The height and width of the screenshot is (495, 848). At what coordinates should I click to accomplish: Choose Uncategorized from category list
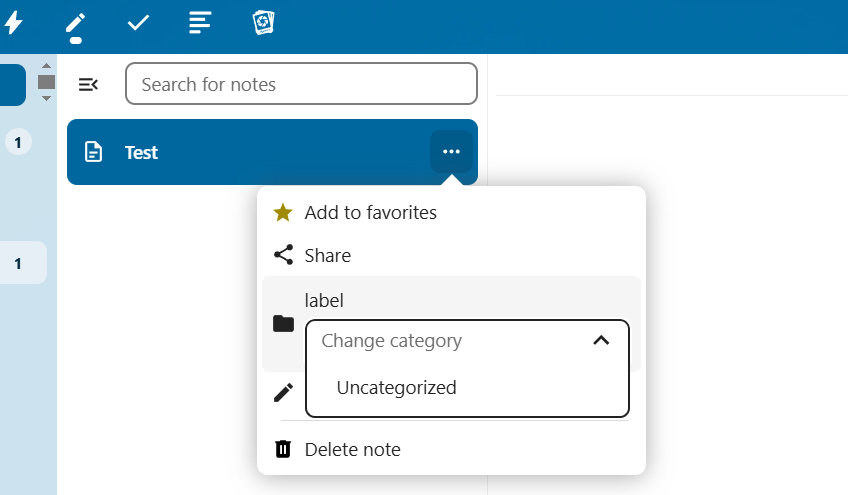(x=396, y=388)
